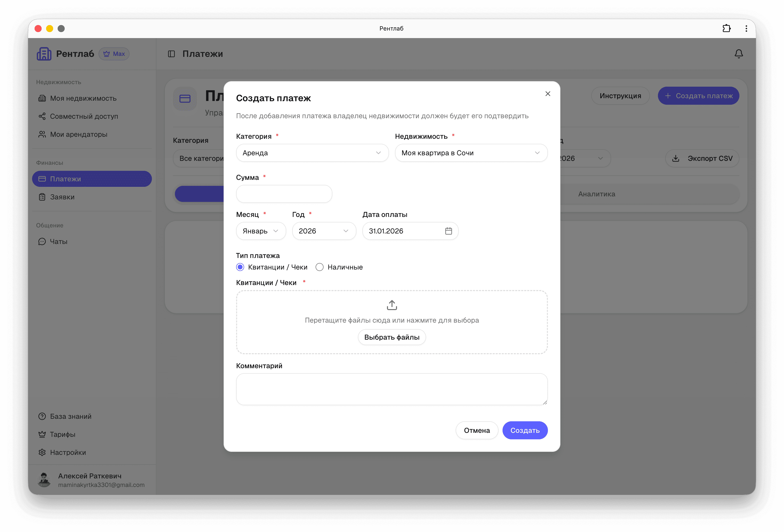Click the Выбрать файлы button
784x532 pixels.
click(392, 337)
